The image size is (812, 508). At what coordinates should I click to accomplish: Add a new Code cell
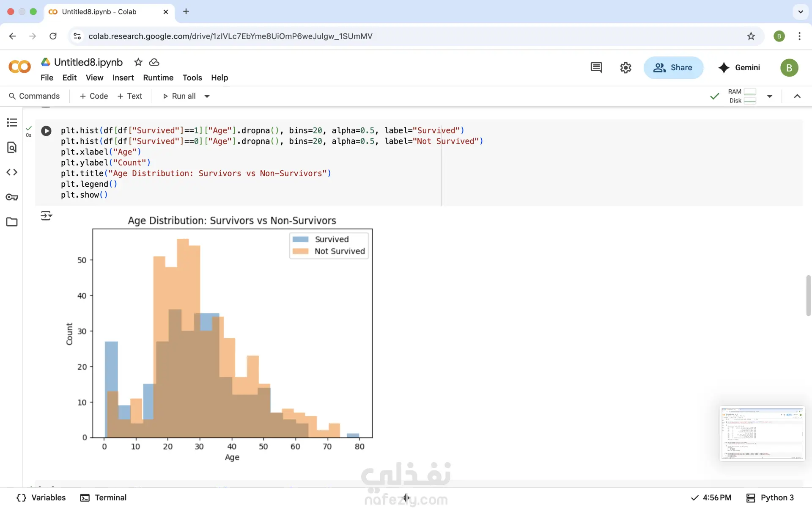(94, 96)
